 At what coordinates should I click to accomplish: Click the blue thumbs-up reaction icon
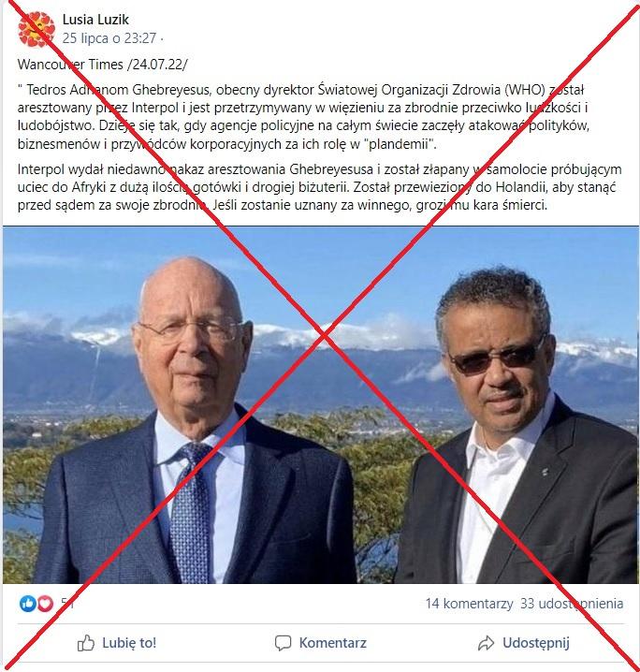(28, 604)
